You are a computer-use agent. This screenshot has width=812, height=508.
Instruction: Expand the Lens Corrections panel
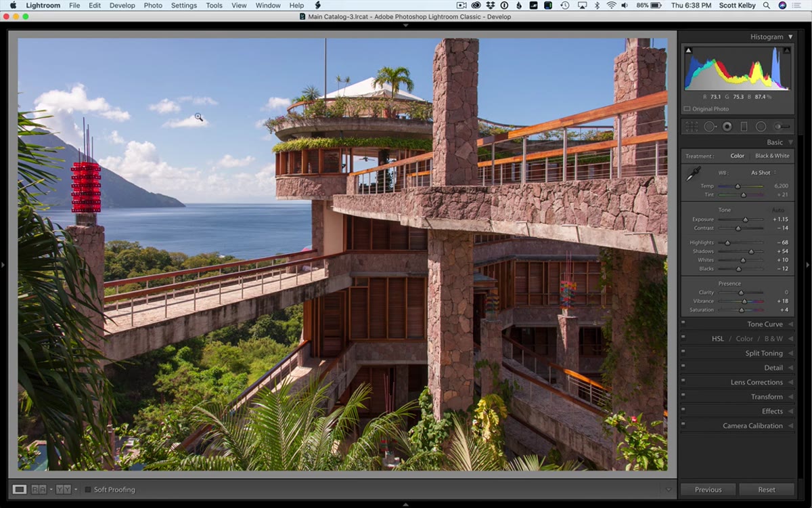(x=790, y=383)
